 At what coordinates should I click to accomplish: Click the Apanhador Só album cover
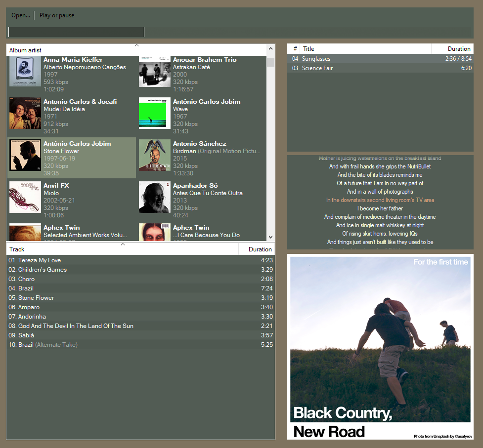155,197
